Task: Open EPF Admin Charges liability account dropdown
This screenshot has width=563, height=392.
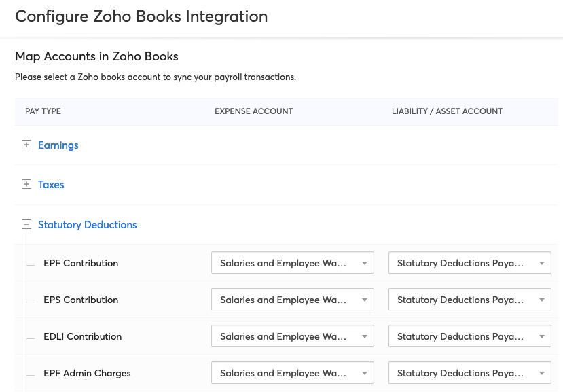Action: [469, 373]
